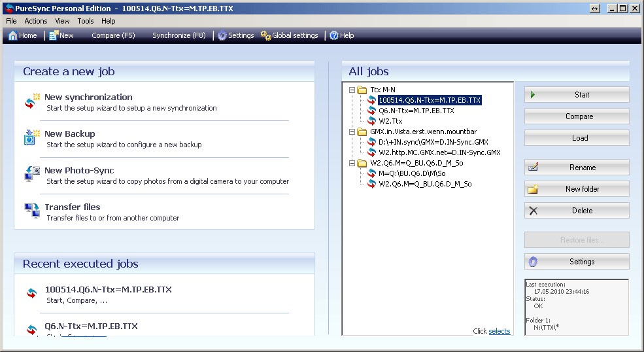Click New Backup heading
Screen dimensions: 644x352
coord(69,133)
